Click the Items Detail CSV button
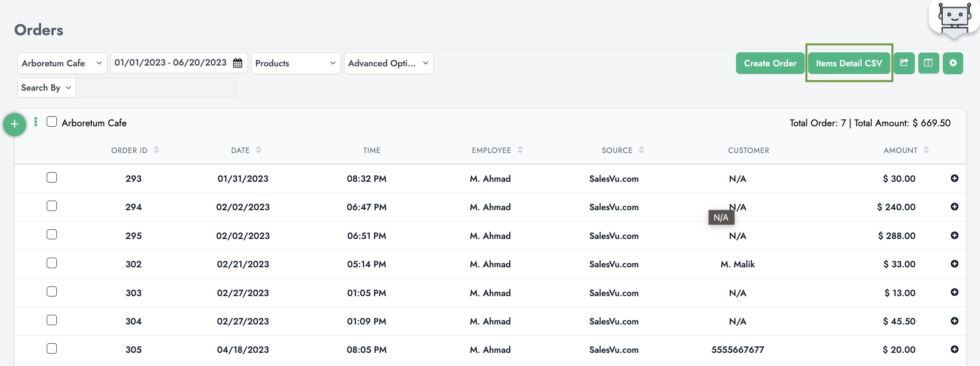The height and width of the screenshot is (366, 980). (849, 63)
